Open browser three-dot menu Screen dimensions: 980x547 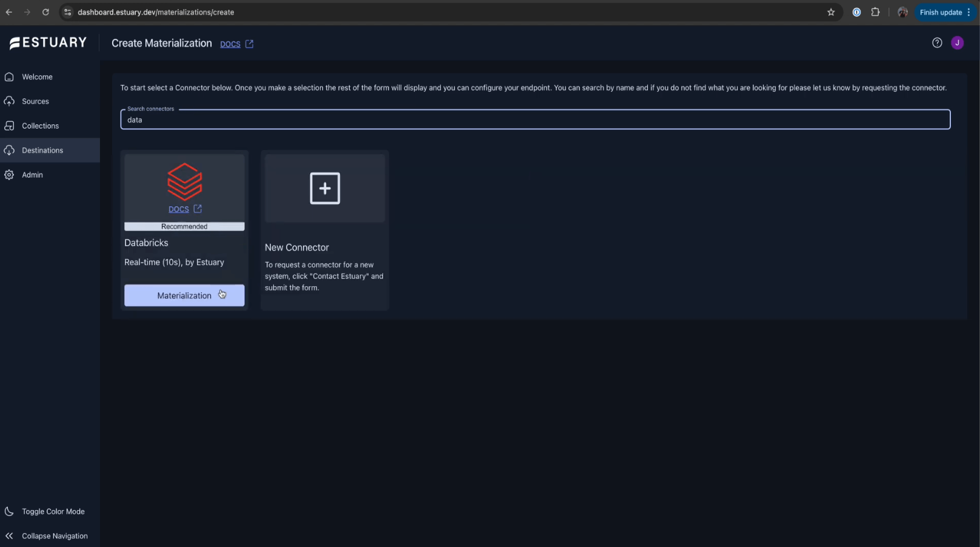point(969,12)
